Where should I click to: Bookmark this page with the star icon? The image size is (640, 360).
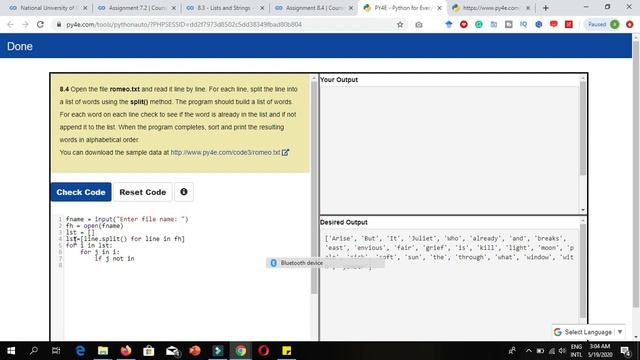pos(400,24)
